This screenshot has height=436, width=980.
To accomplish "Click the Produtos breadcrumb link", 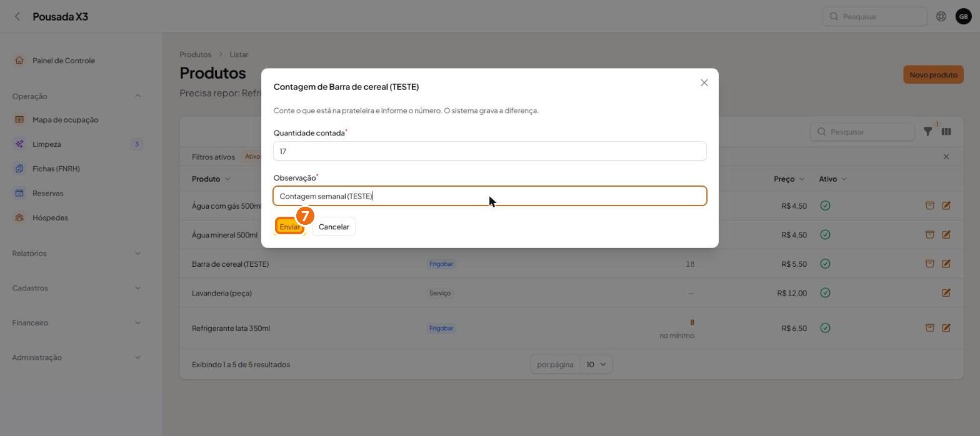I will [x=195, y=55].
